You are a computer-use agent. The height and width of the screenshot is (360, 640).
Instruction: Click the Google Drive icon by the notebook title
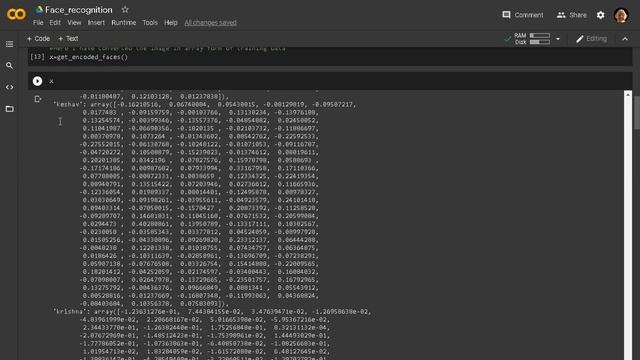click(40, 9)
